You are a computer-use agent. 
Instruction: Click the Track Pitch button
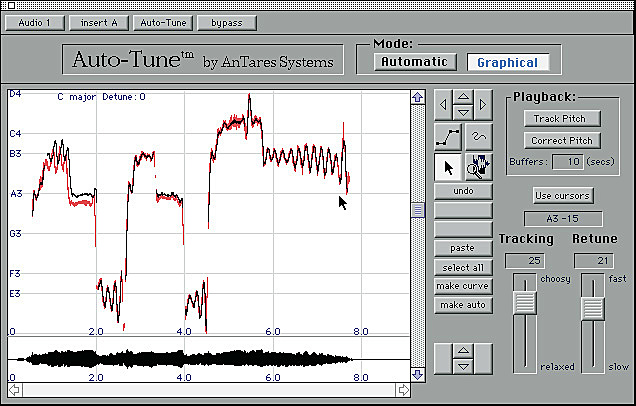(x=562, y=118)
